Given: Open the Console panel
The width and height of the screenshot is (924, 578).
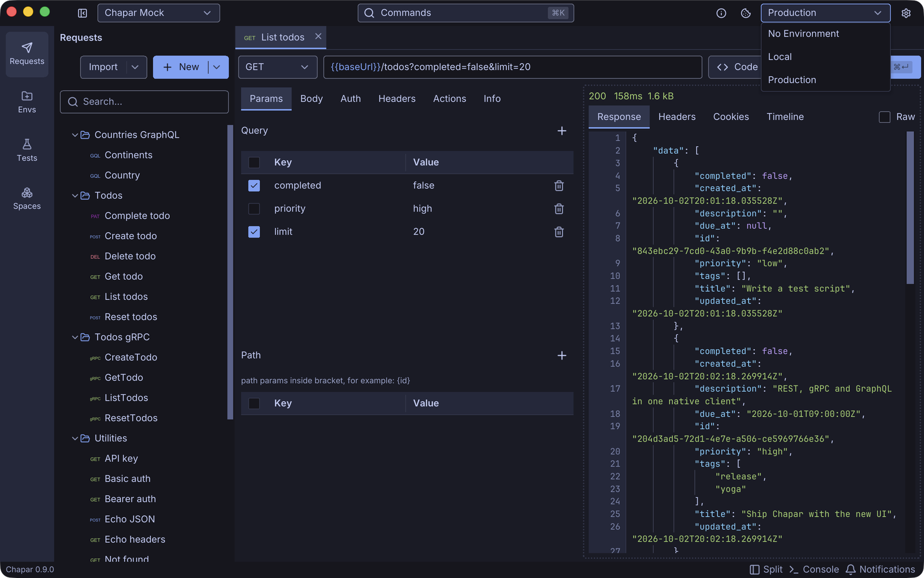Looking at the screenshot, I should click(x=814, y=569).
